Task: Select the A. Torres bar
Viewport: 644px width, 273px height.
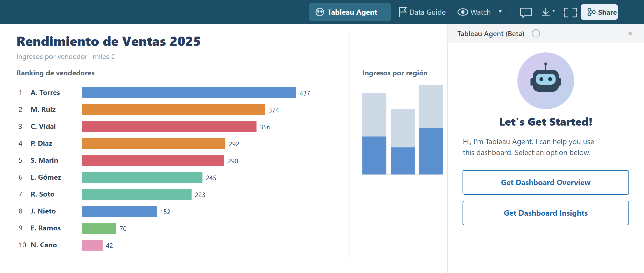Action: [189, 93]
